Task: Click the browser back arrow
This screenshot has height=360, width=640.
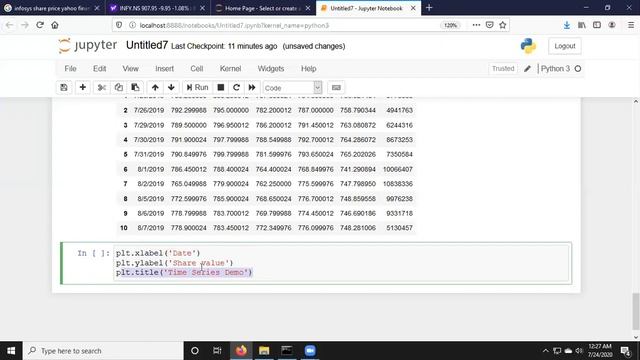Action: coord(9,25)
